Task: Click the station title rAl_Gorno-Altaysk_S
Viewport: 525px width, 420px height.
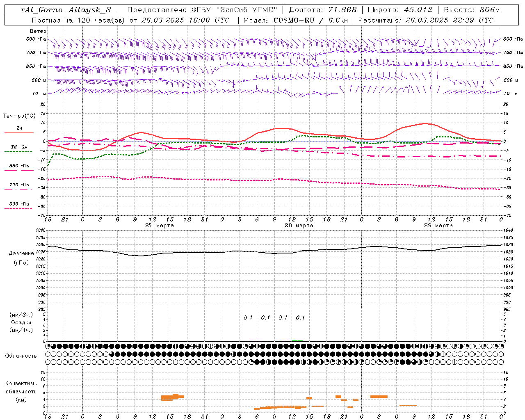Action: coord(66,10)
